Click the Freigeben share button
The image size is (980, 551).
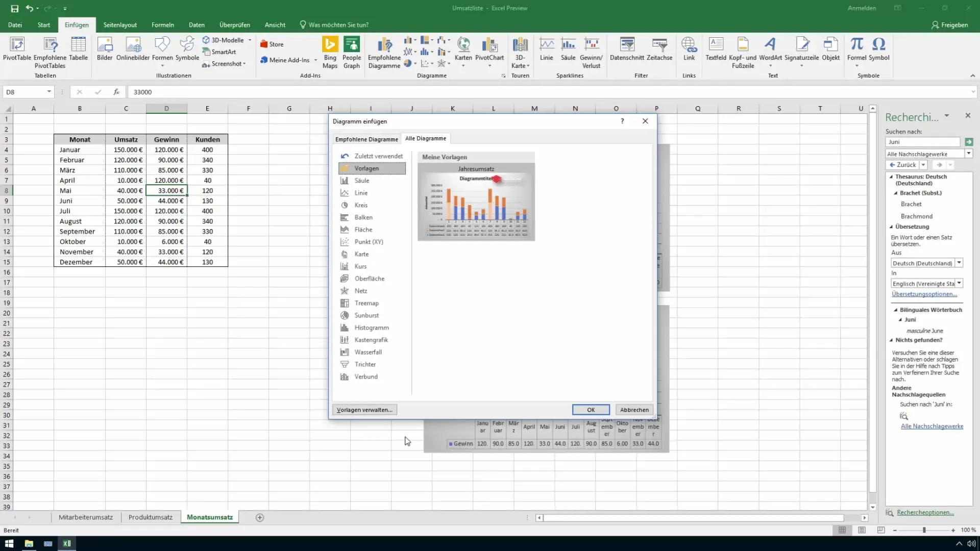[x=949, y=24]
